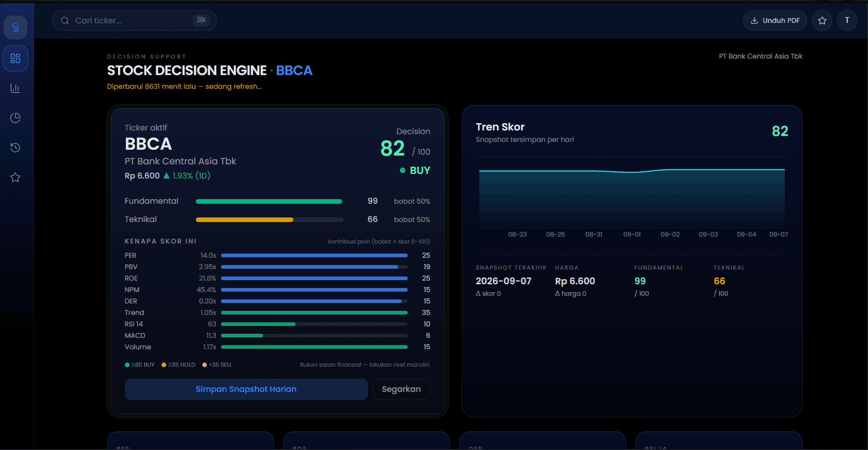Click the 1.93% (1D) change value

pos(191,176)
